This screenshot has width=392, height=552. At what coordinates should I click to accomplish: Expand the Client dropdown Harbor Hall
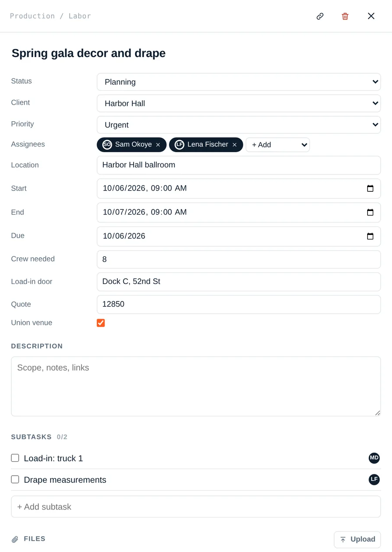pos(239,103)
